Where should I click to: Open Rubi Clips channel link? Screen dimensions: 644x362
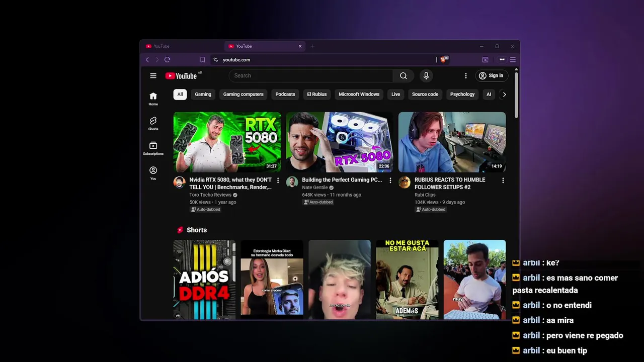[425, 195]
